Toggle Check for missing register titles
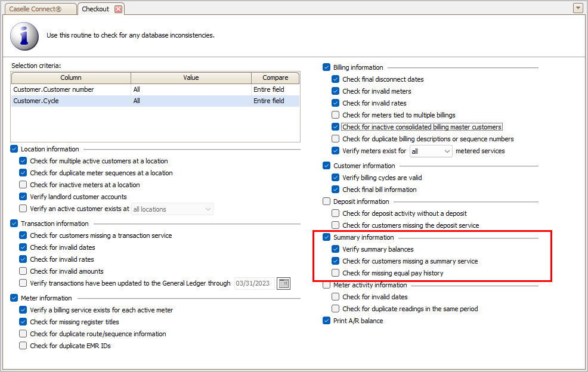588x372 pixels. coord(23,322)
